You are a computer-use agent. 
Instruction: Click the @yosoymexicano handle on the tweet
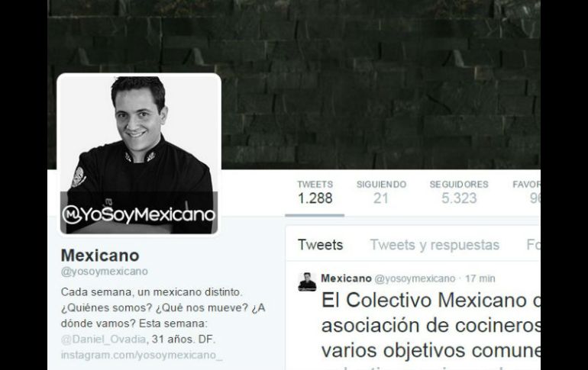tap(415, 278)
